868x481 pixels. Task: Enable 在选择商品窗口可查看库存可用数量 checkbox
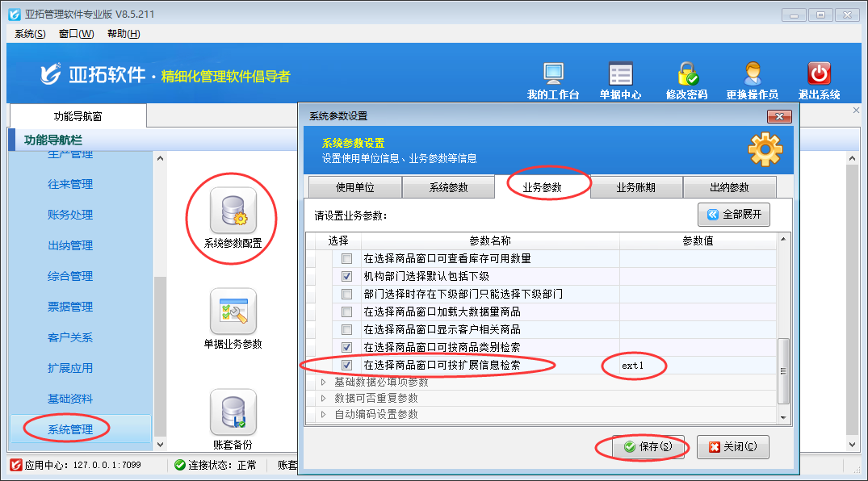click(x=346, y=259)
